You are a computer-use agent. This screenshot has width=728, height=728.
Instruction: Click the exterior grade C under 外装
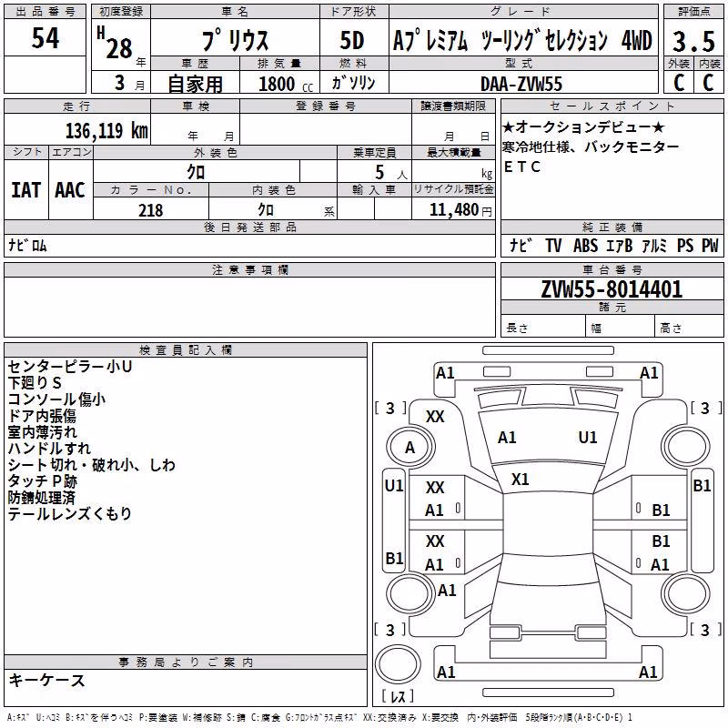tap(679, 83)
